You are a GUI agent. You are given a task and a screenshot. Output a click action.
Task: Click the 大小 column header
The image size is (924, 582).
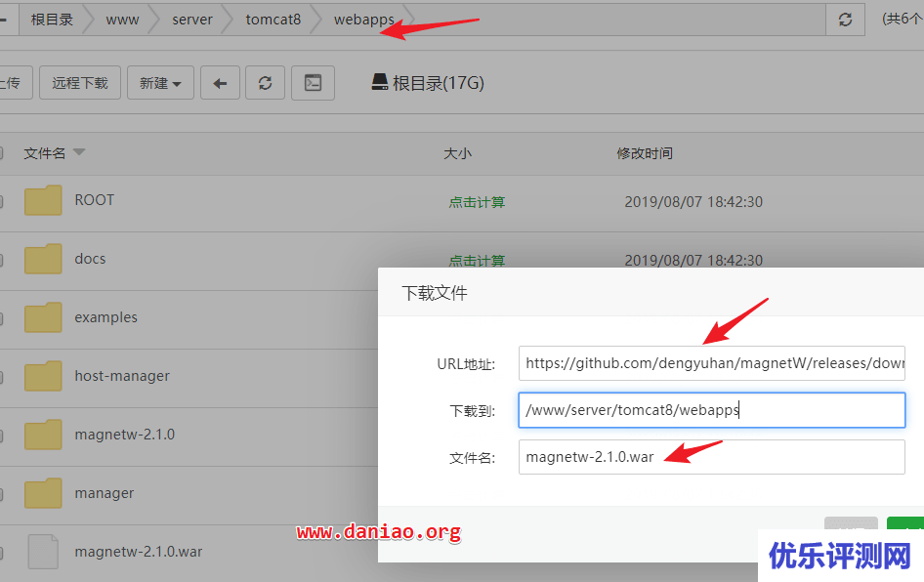click(x=457, y=153)
